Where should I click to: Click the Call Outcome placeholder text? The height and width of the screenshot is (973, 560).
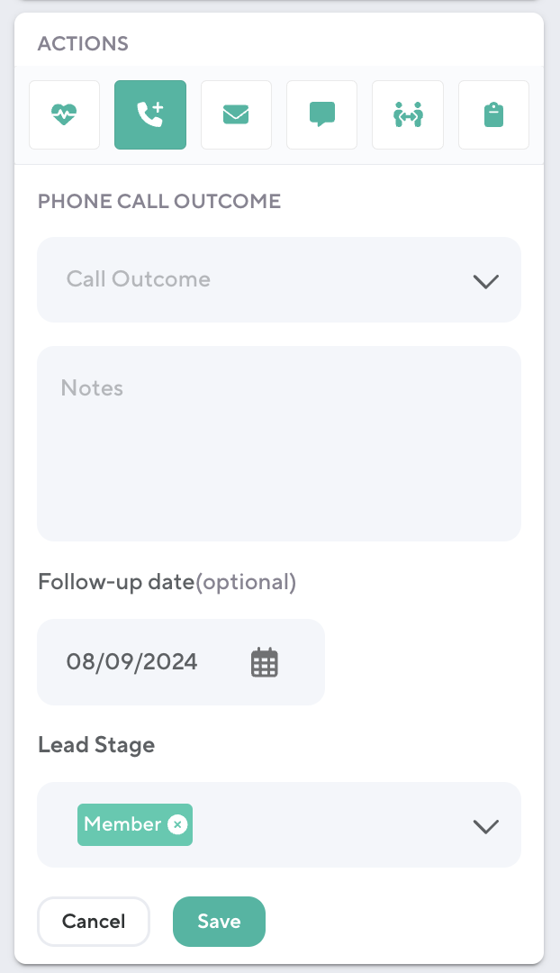139,279
